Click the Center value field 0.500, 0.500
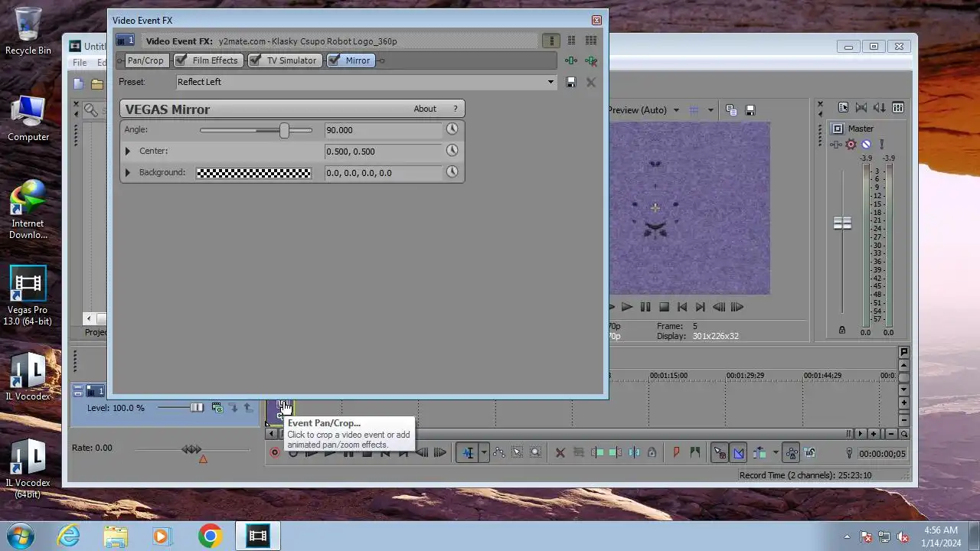The width and height of the screenshot is (980, 551). [x=383, y=152]
